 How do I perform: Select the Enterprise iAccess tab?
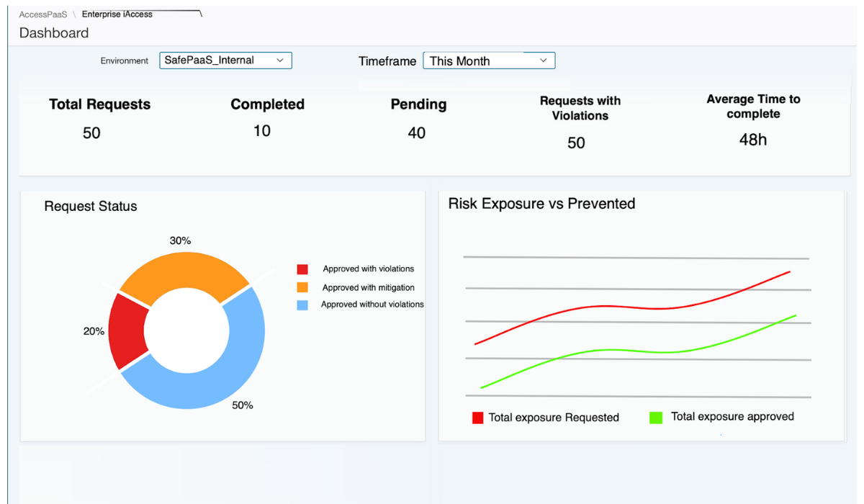[117, 14]
